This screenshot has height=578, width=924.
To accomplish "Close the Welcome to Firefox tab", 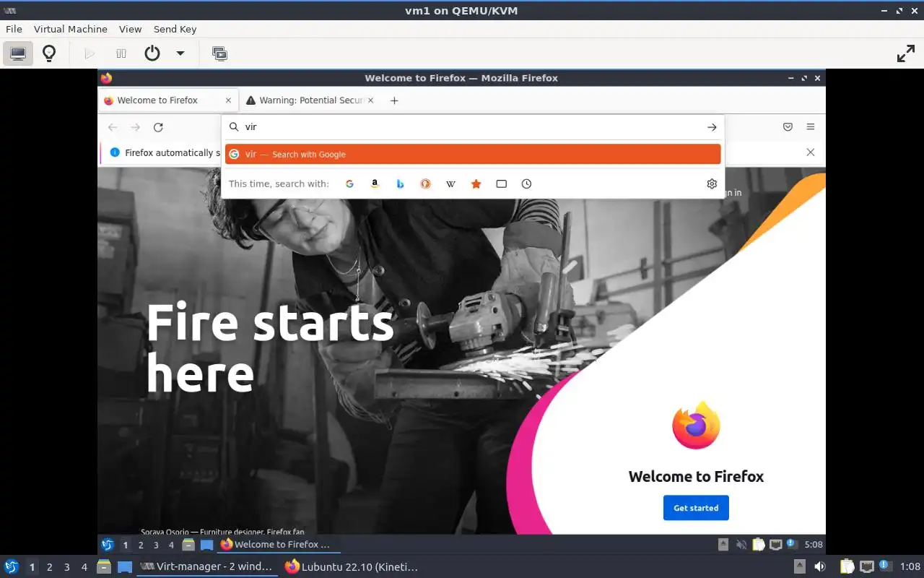I will coord(229,100).
